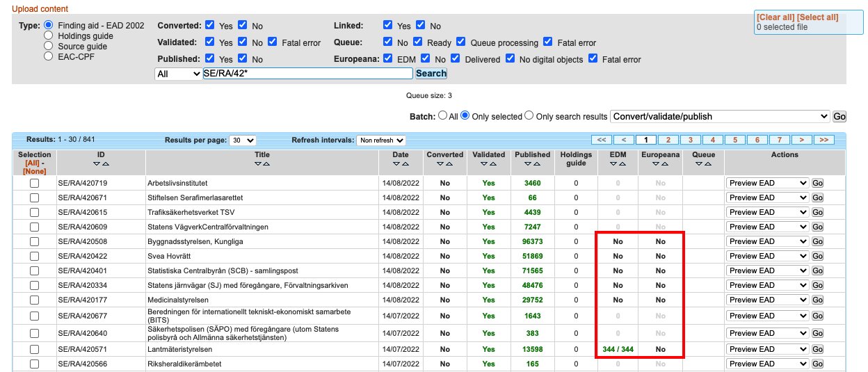Set batch scope to All
The width and height of the screenshot is (868, 372).
click(442, 116)
